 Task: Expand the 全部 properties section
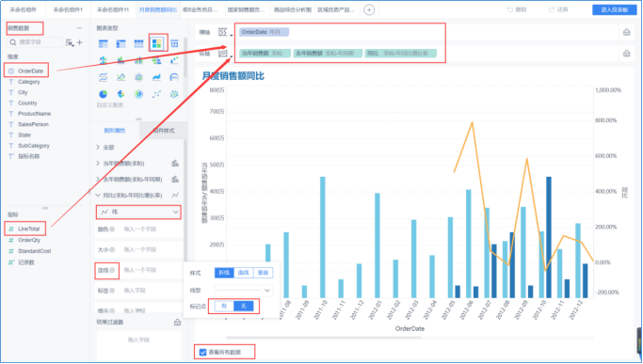point(98,147)
